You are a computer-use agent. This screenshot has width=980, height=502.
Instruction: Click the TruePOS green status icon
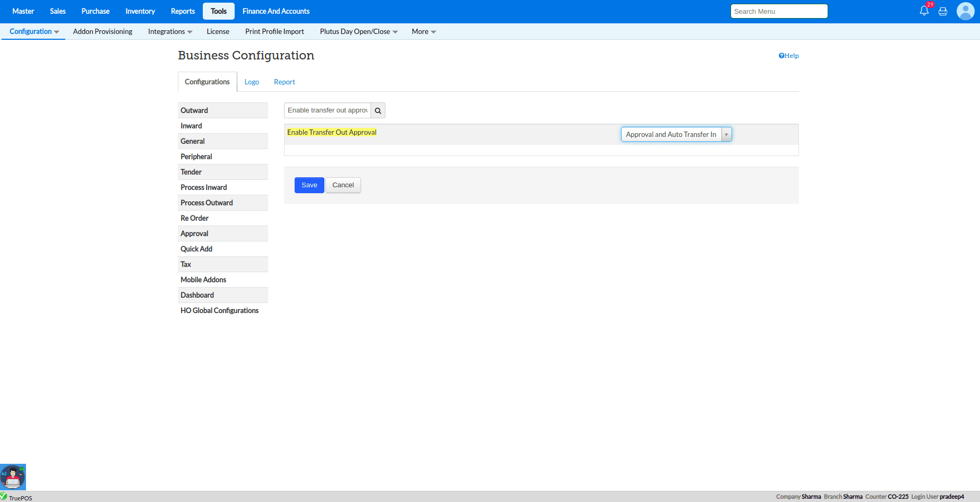click(4, 497)
